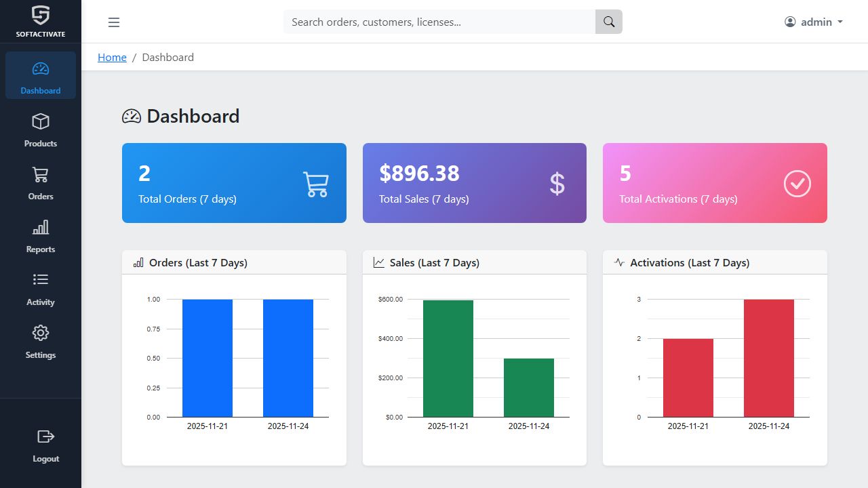Open Reports bar chart icon
Image resolution: width=868 pixels, height=488 pixels.
click(x=41, y=228)
